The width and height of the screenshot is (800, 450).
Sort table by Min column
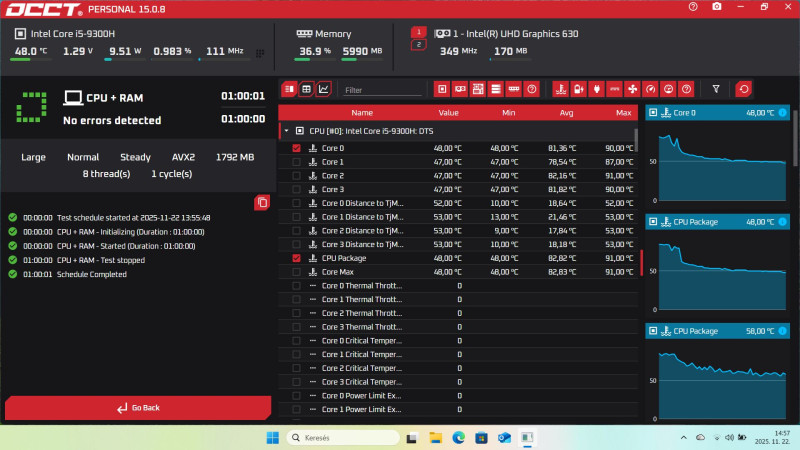tap(509, 113)
